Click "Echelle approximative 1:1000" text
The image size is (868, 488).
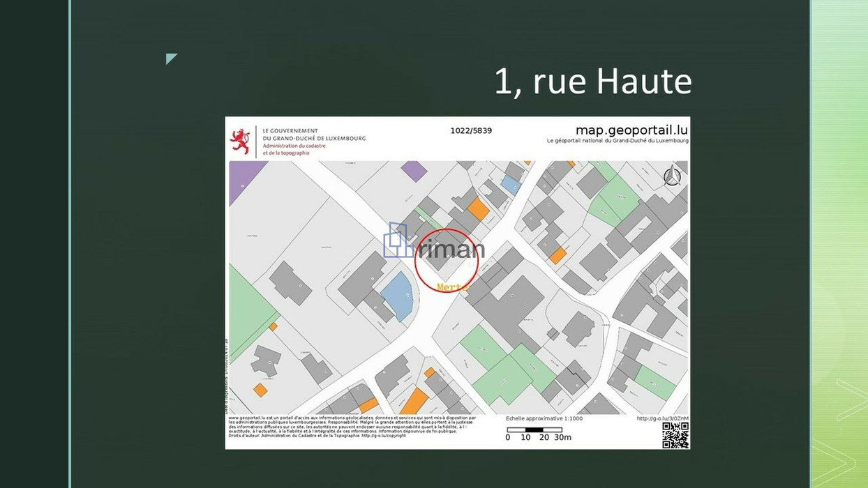pos(544,418)
